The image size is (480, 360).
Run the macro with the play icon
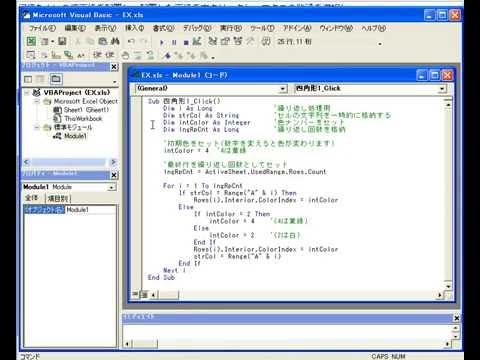(162, 42)
